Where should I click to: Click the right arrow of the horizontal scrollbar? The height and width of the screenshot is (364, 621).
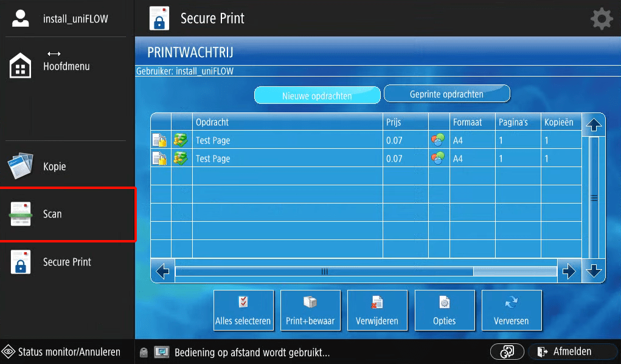[x=569, y=271]
